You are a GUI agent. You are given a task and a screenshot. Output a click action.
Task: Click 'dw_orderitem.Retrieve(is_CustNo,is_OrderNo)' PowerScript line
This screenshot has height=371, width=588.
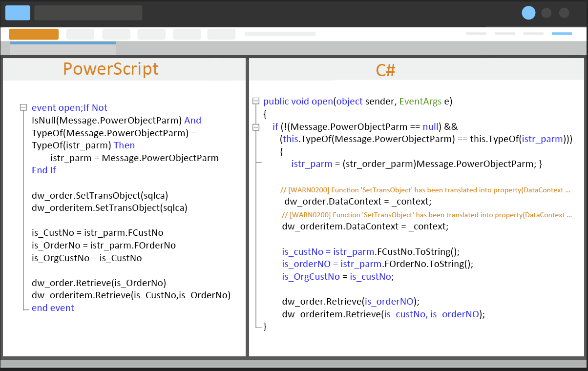[131, 295]
